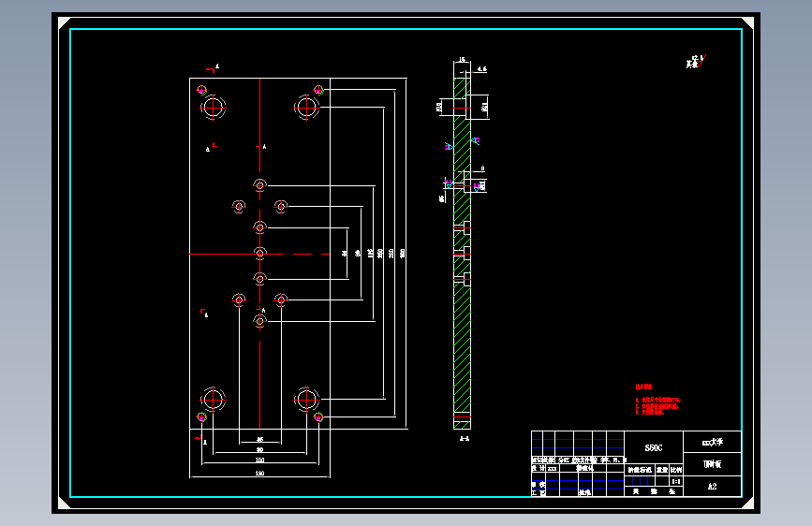Pick the large bottom-left counterbored hole
Image resolution: width=812 pixels, height=526 pixels.
213,400
